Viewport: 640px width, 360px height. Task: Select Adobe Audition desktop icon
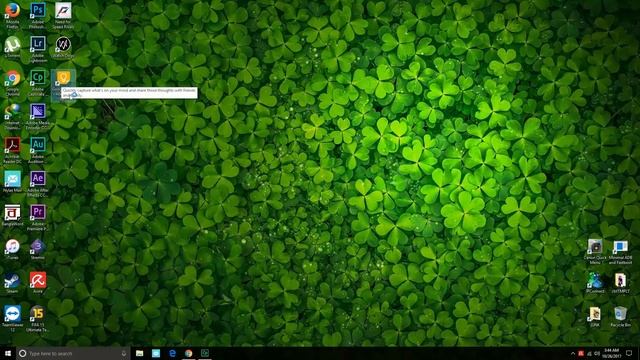click(x=38, y=150)
